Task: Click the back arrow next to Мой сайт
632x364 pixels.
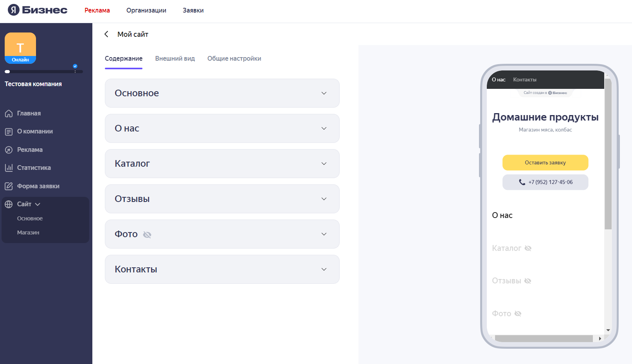Action: (x=106, y=34)
